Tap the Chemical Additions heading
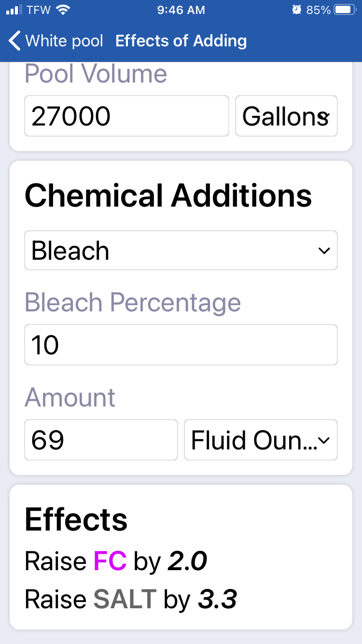Image resolution: width=362 pixels, height=644 pixels. coord(168,196)
